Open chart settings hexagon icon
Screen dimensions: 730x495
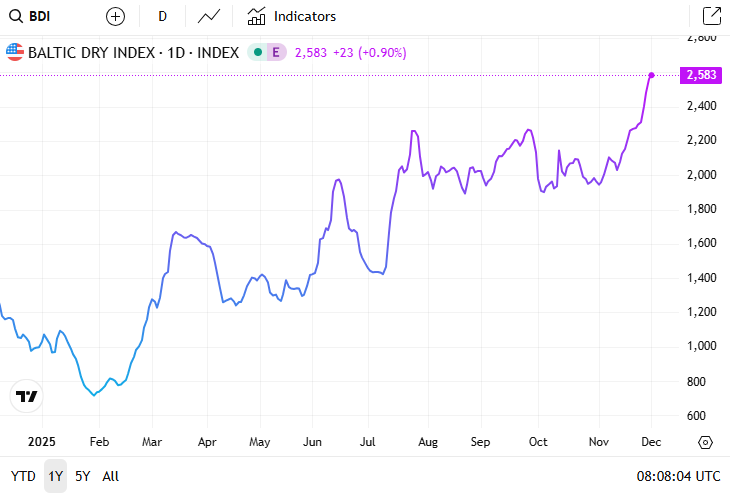pos(705,442)
